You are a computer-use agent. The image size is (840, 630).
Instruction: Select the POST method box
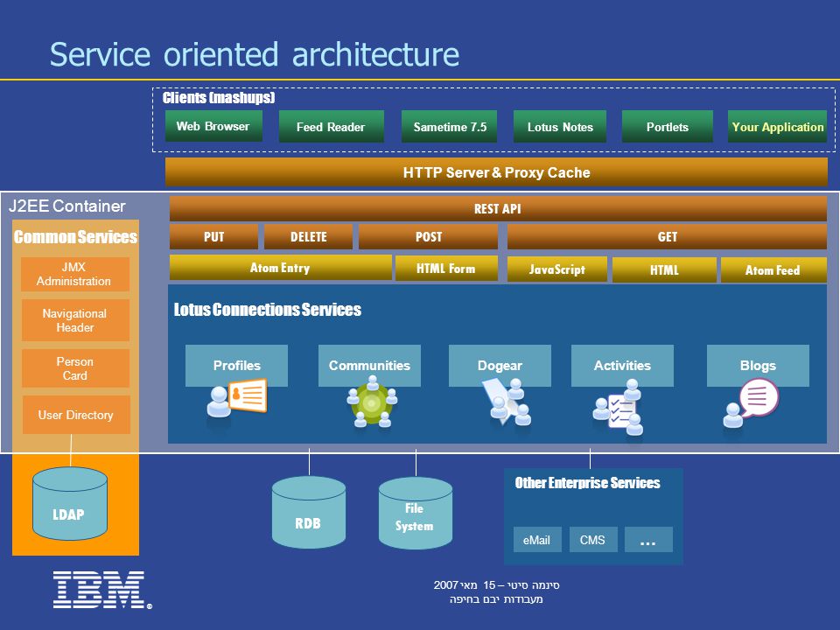point(429,237)
